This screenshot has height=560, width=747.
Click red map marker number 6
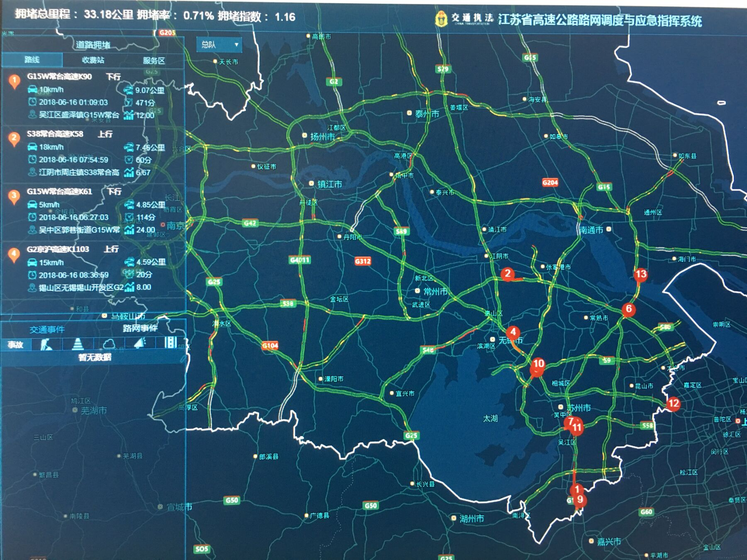click(629, 309)
